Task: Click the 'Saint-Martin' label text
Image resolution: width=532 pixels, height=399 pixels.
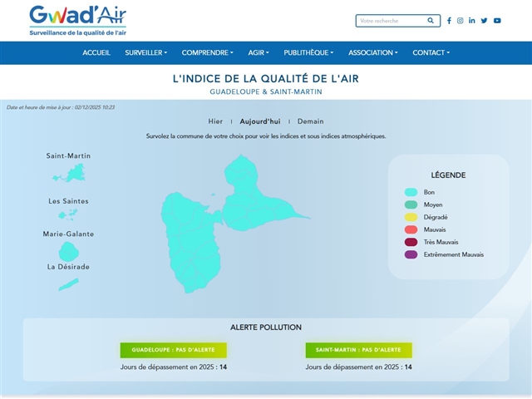Action: click(x=68, y=155)
